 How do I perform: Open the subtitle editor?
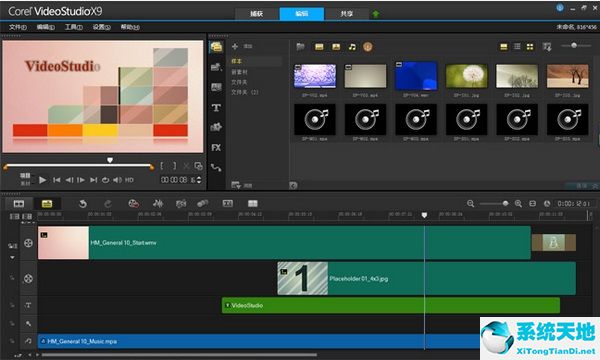pyautogui.click(x=228, y=204)
